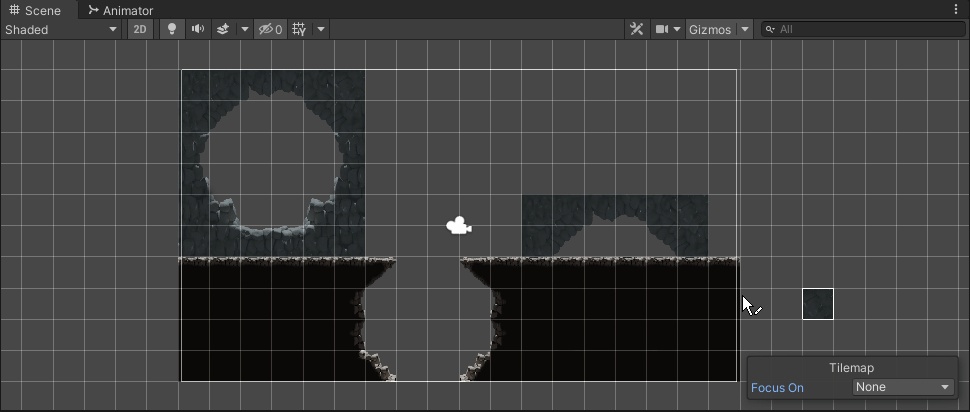Toggle scene effects layers icon

pos(223,29)
